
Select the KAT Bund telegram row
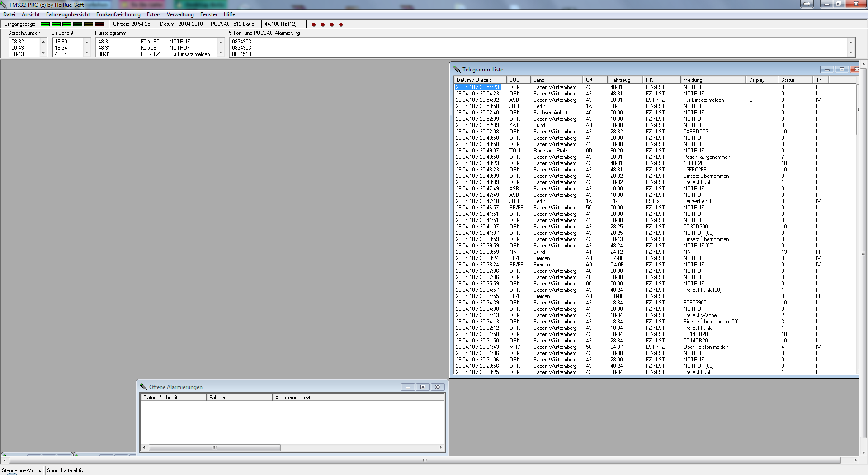[x=655, y=125]
